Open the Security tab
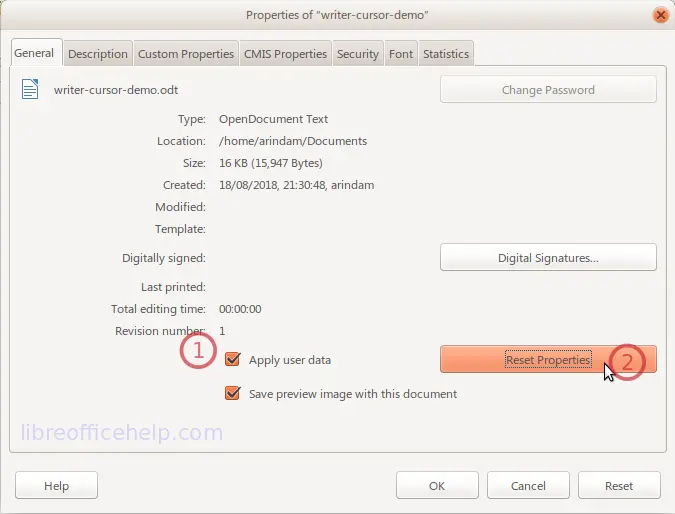Screen dimensions: 675x514 [x=358, y=54]
